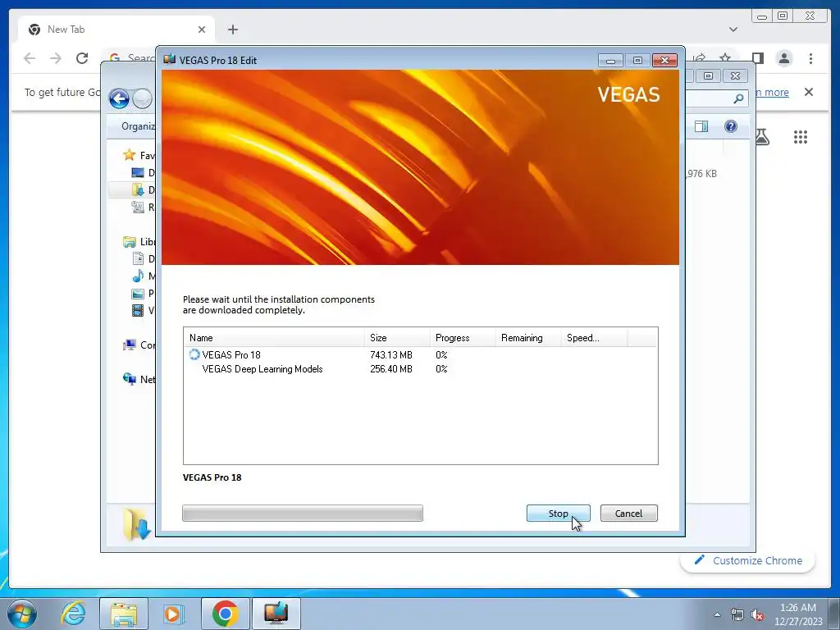Select Documents library icon in Explorer
This screenshot has height=630, width=840.
(138, 258)
